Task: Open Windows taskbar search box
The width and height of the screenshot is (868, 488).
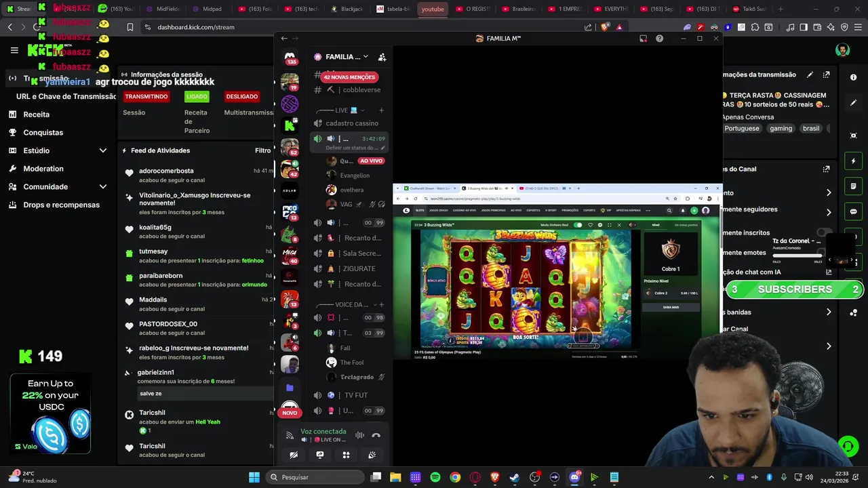Action: (x=314, y=477)
